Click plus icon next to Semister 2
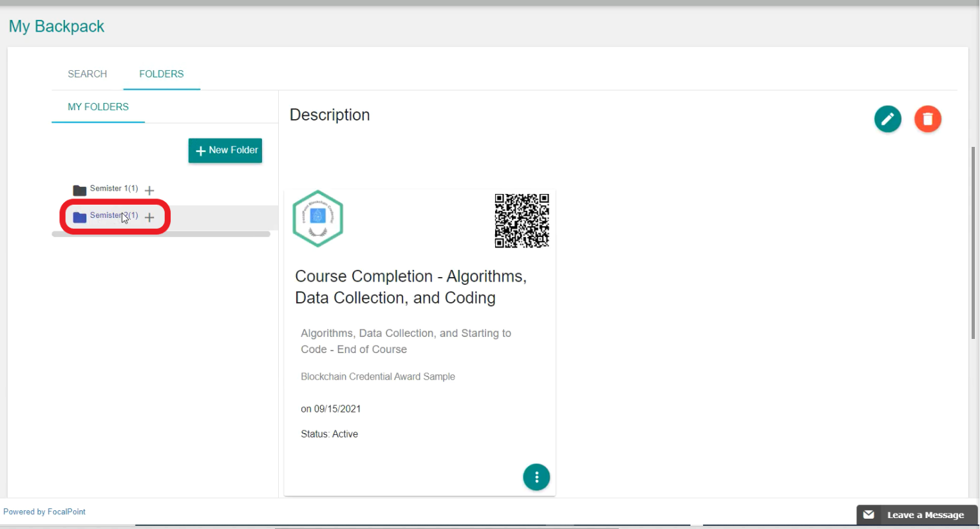 tap(149, 218)
